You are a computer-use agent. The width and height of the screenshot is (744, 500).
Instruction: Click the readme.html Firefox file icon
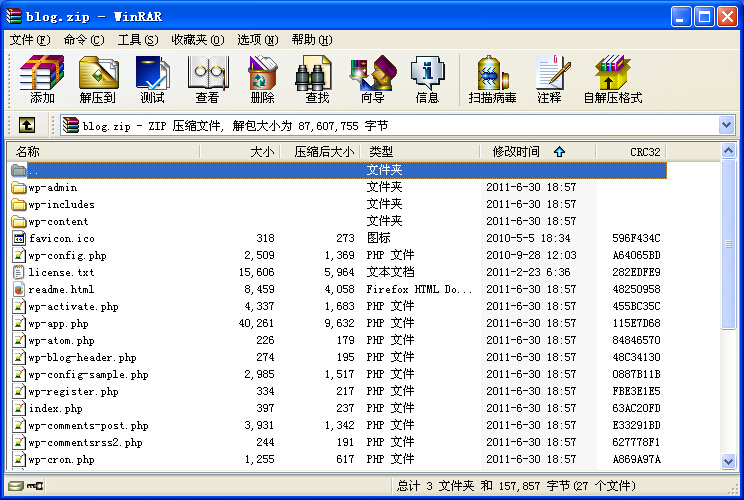[19, 289]
